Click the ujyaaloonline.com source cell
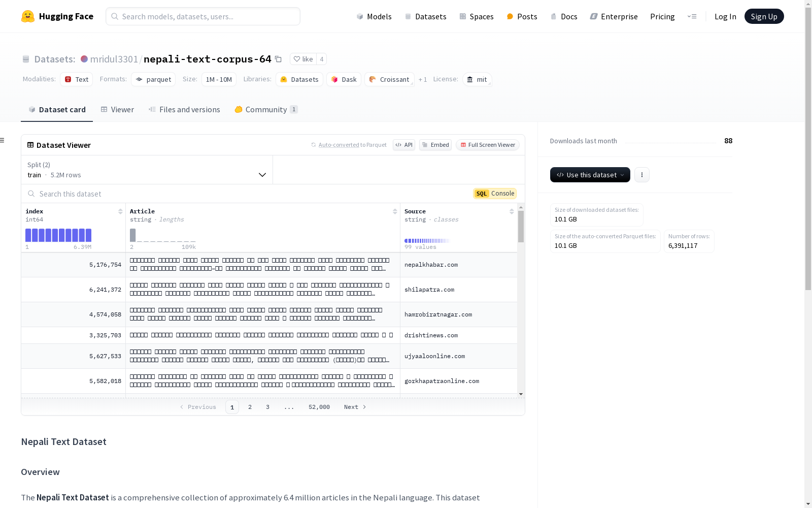This screenshot has height=508, width=812. (x=459, y=356)
